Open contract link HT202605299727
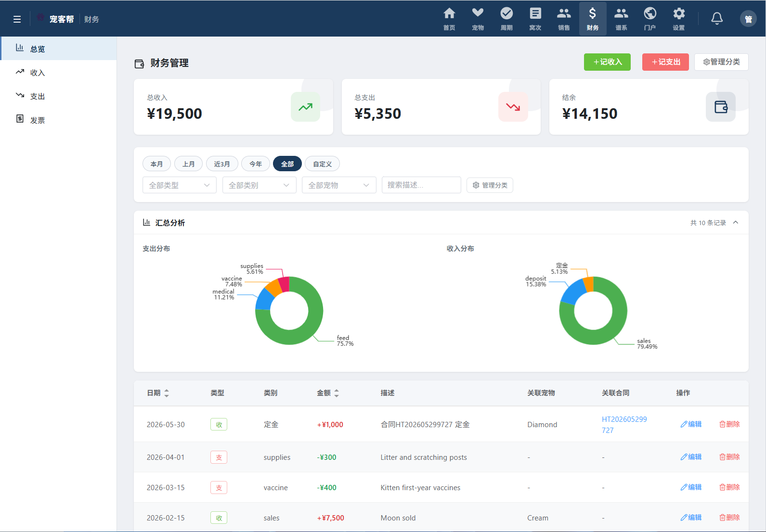Image resolution: width=766 pixels, height=532 pixels. [624, 425]
